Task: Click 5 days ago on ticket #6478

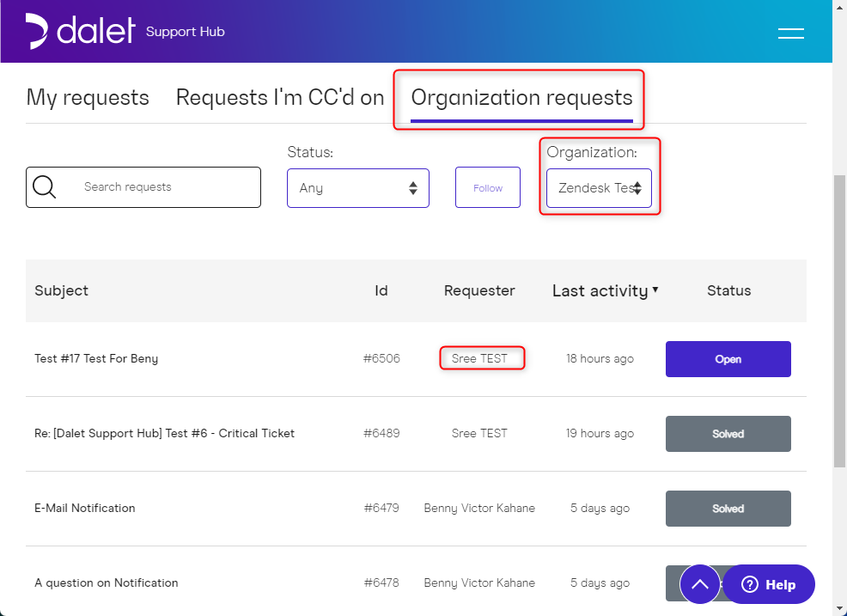Action: point(600,582)
